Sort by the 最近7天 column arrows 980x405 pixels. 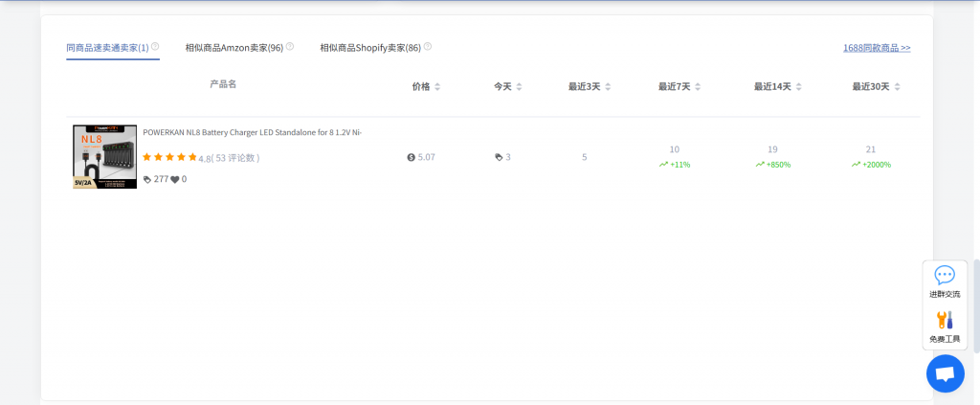(698, 87)
